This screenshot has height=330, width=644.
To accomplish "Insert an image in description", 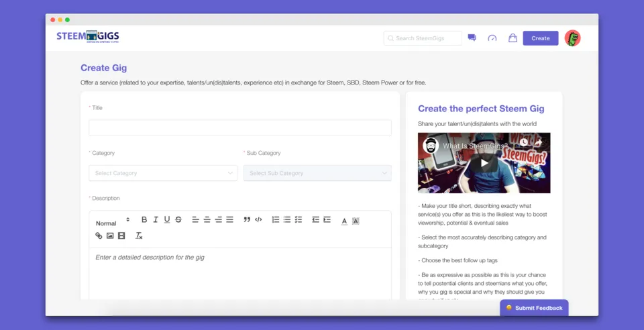I will [110, 235].
